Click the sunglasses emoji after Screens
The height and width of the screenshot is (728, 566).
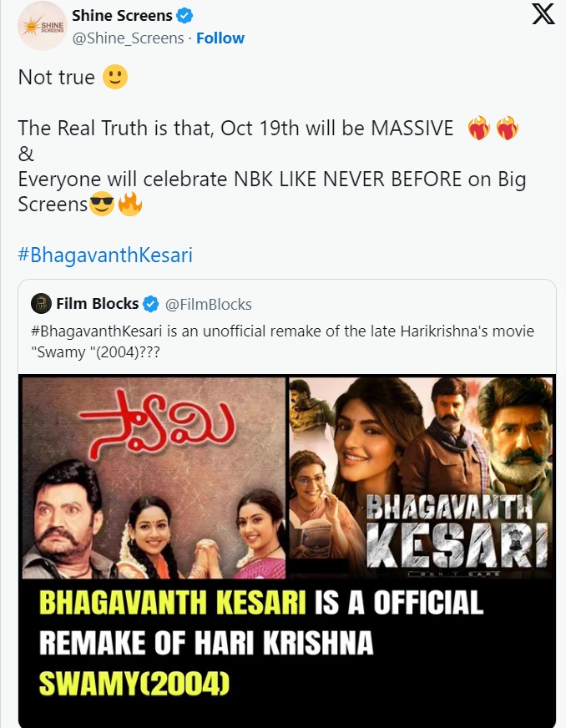click(101, 204)
